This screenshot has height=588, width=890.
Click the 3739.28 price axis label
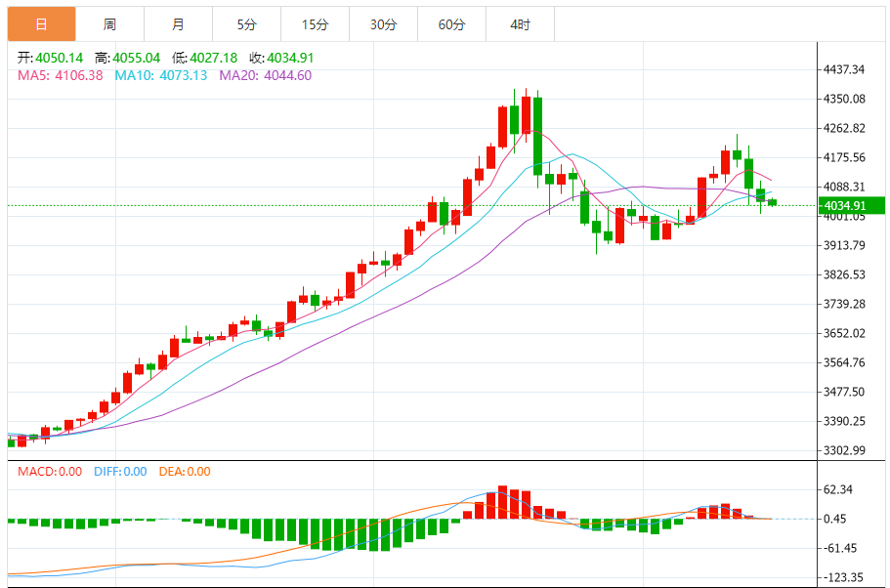pyautogui.click(x=844, y=304)
